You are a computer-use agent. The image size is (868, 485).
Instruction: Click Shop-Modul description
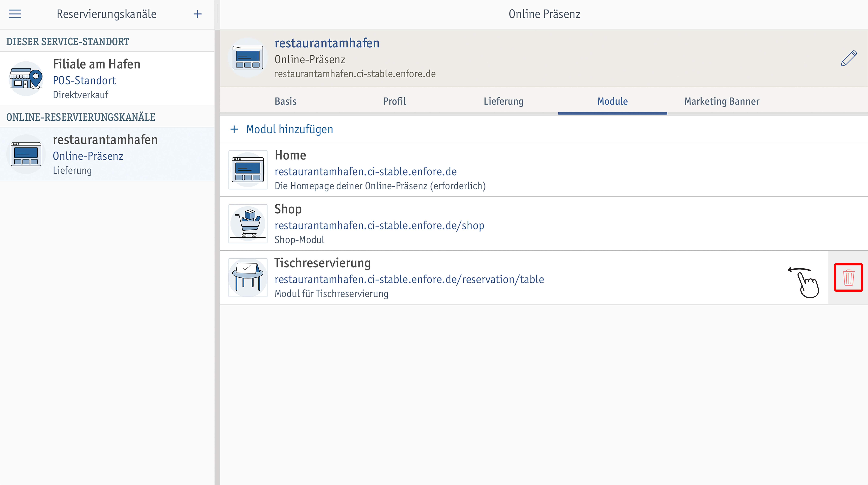point(299,240)
